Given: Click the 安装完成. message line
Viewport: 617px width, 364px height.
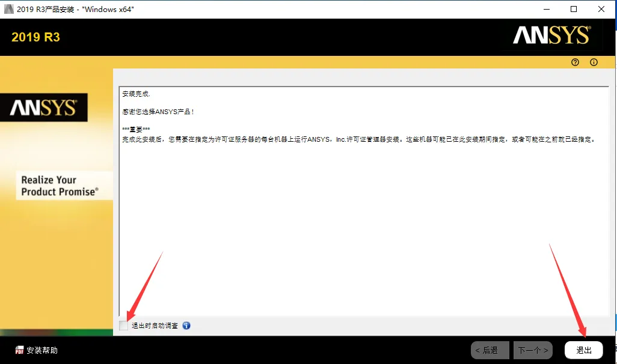Looking at the screenshot, I should pyautogui.click(x=136, y=94).
